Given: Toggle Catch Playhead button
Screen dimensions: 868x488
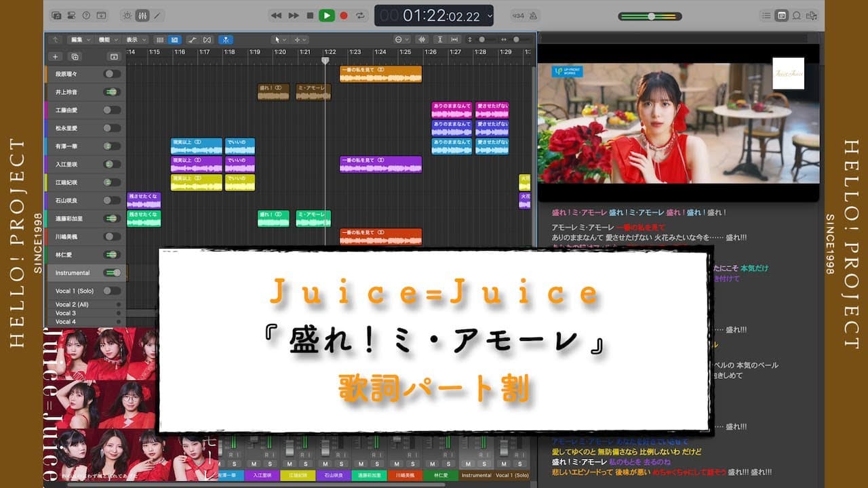Looking at the screenshot, I should [x=226, y=40].
